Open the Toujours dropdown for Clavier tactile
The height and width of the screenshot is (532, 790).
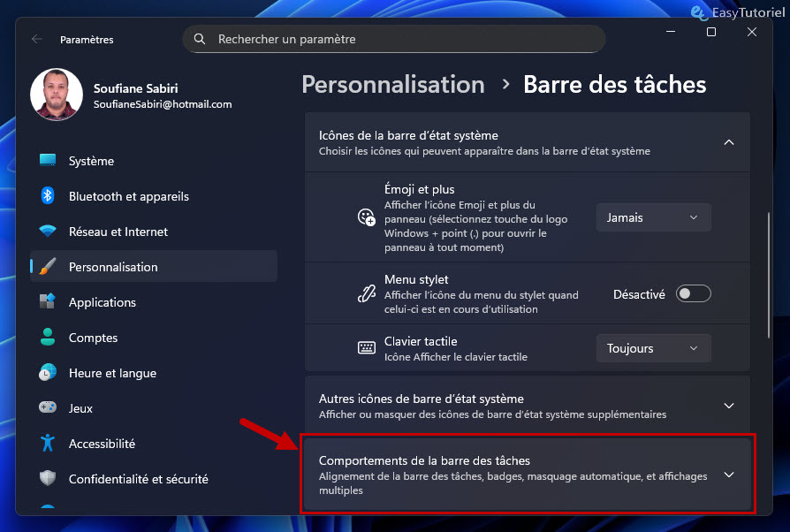click(653, 347)
